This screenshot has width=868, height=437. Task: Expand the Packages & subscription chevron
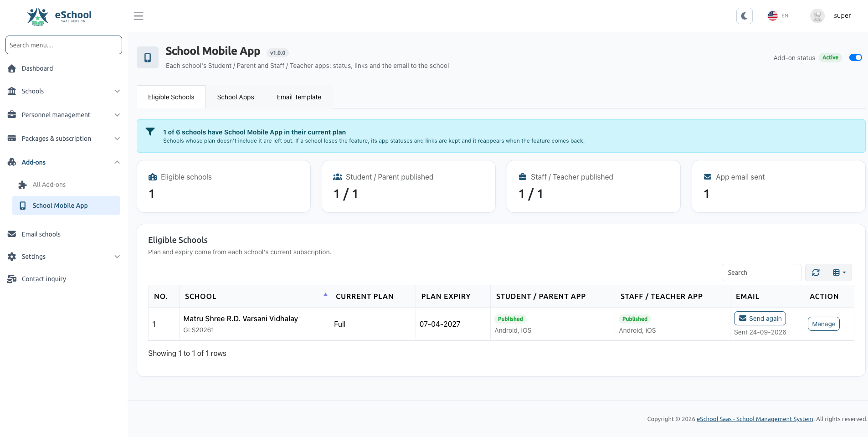(117, 139)
